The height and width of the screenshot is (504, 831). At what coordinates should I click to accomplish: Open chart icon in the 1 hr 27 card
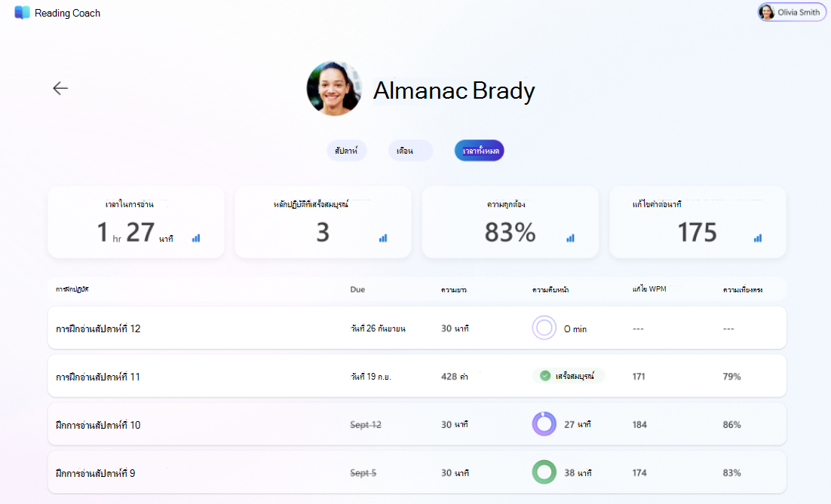pos(196,238)
